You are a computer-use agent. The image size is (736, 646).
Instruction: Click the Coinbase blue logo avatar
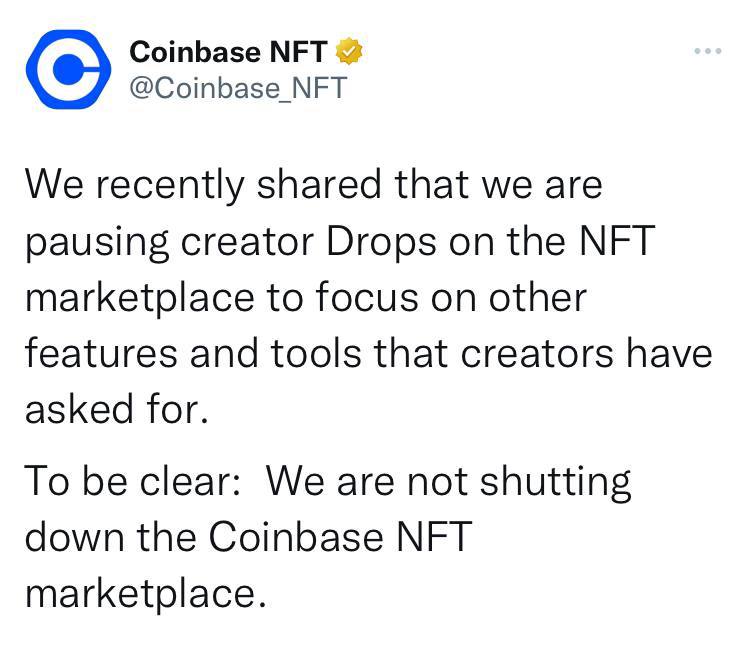[x=67, y=68]
